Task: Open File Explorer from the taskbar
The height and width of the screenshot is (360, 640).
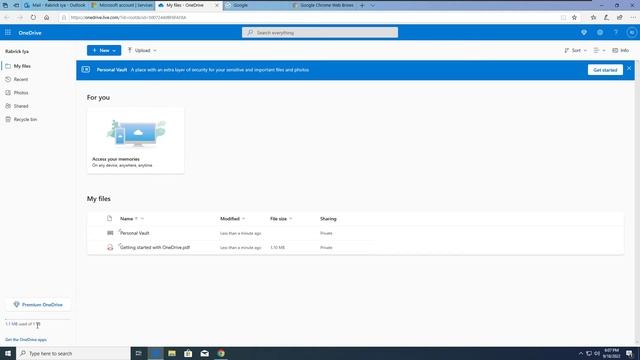Action: tap(171, 353)
